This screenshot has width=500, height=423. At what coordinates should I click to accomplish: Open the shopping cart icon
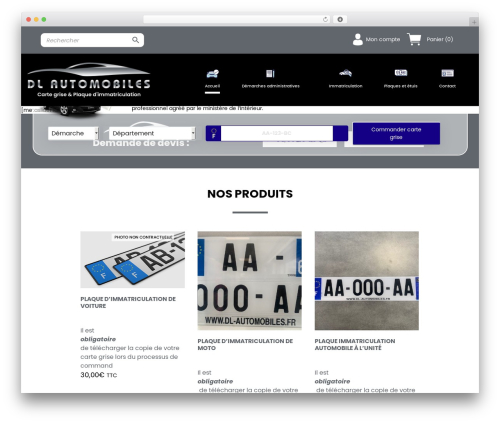coord(414,39)
